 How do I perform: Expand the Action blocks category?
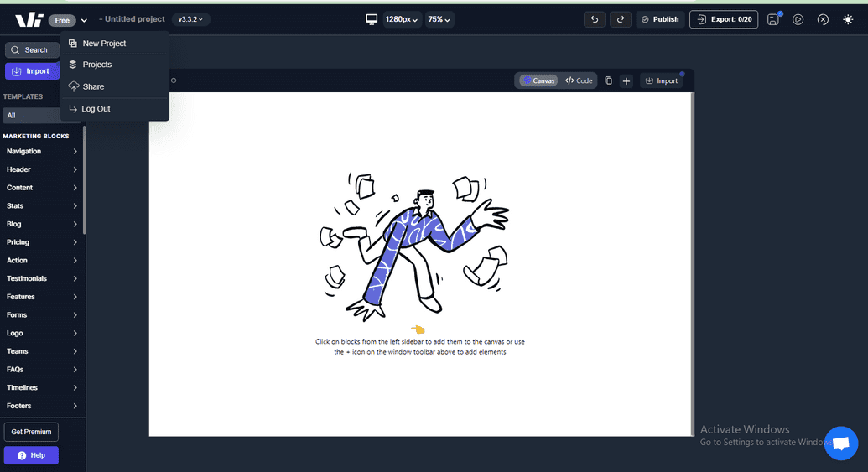coord(42,260)
